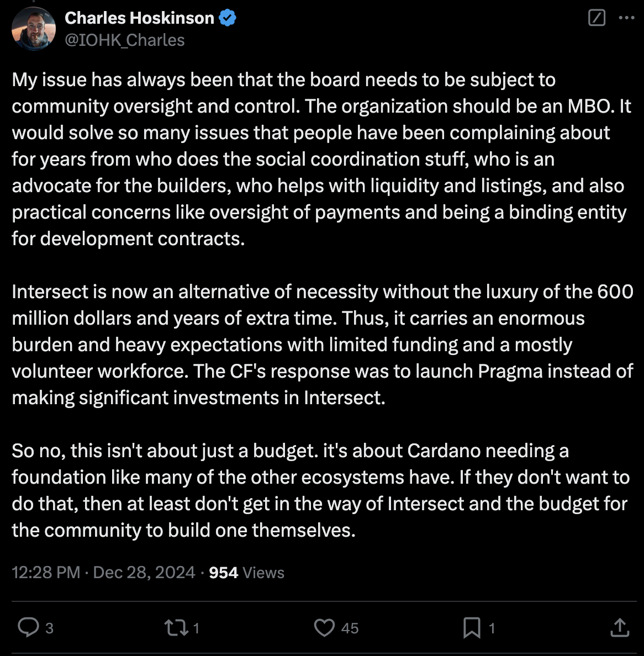Click the reply count of 3
Image resolution: width=644 pixels, height=656 pixels.
click(x=49, y=628)
